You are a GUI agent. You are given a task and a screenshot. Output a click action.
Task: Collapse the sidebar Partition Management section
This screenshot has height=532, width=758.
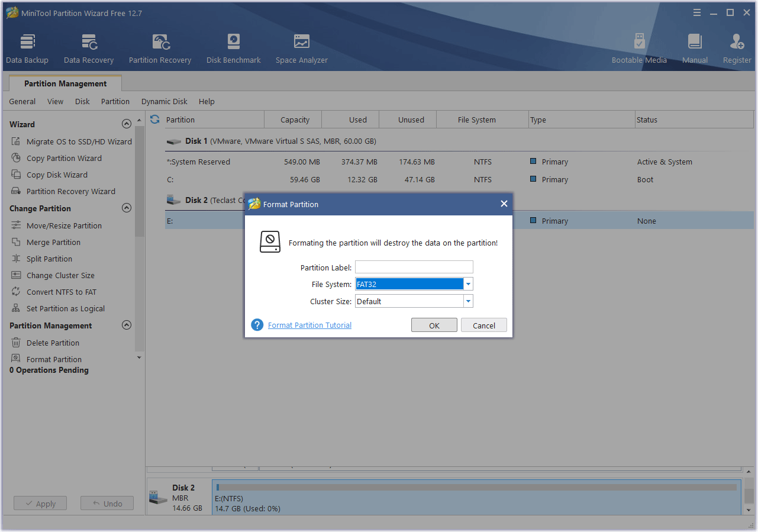click(x=126, y=325)
